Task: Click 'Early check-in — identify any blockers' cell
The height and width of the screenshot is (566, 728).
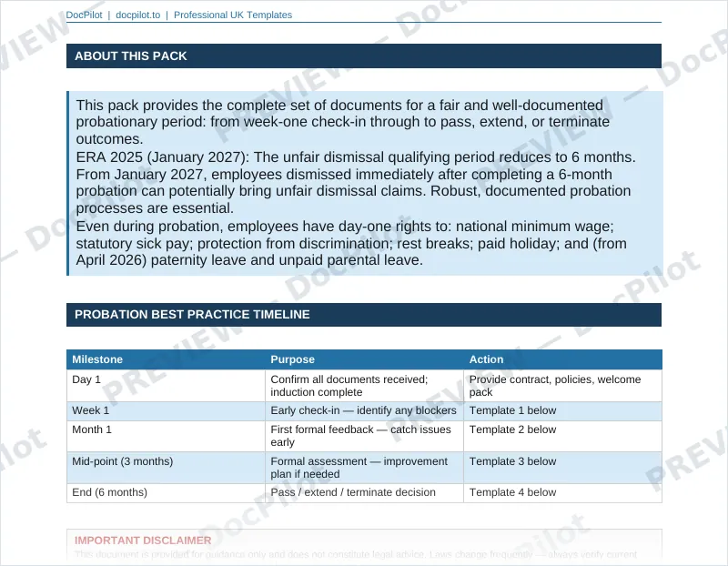Action: 364,411
